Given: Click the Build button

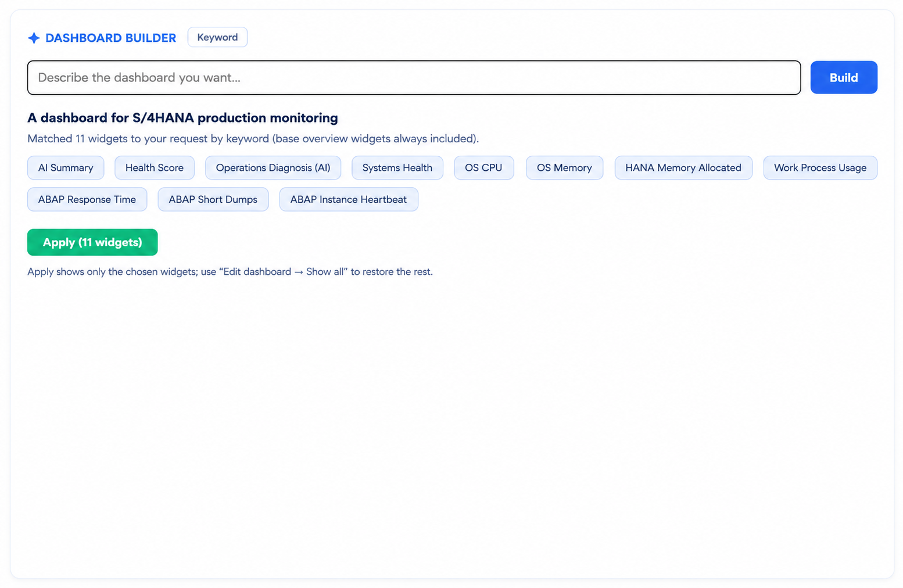Looking at the screenshot, I should point(843,77).
